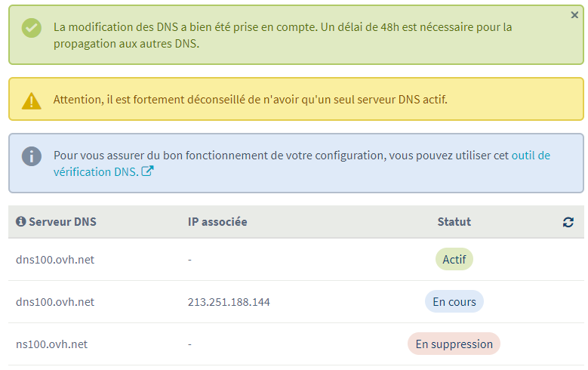
Task: Click the green checkmark success icon
Action: (32, 28)
